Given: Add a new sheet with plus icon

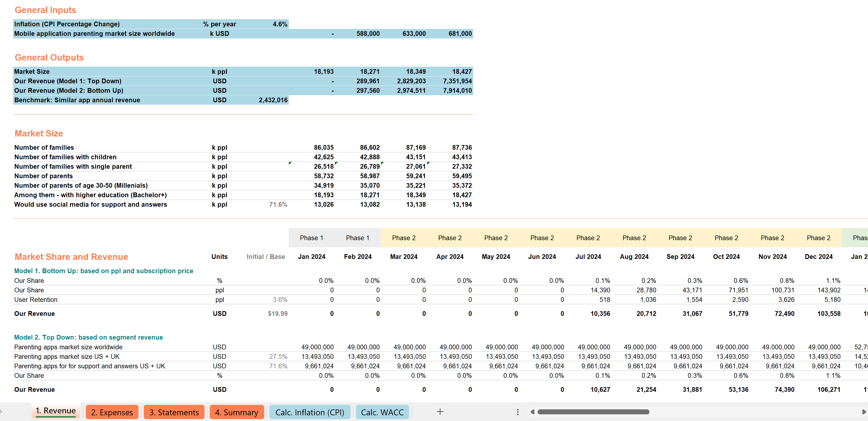Looking at the screenshot, I should click(440, 411).
